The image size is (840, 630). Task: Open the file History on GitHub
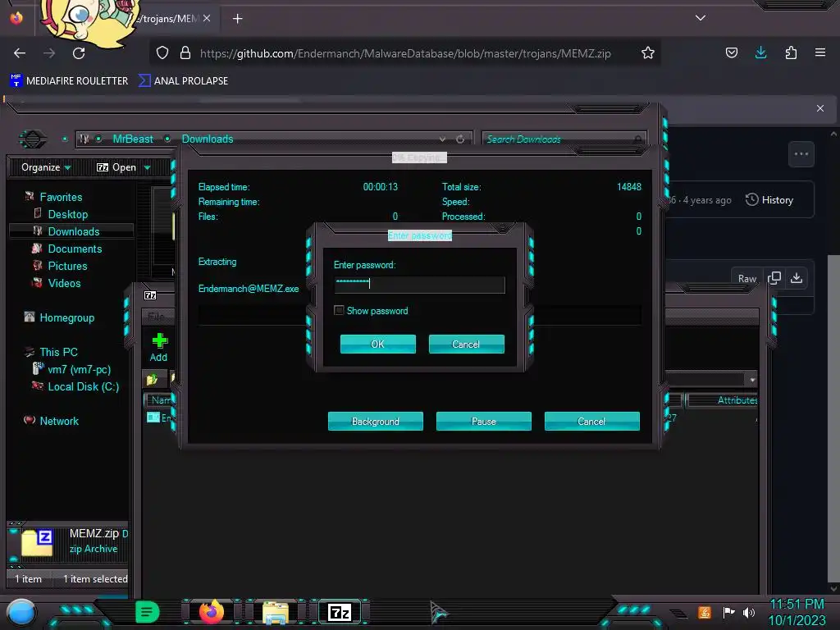click(769, 200)
